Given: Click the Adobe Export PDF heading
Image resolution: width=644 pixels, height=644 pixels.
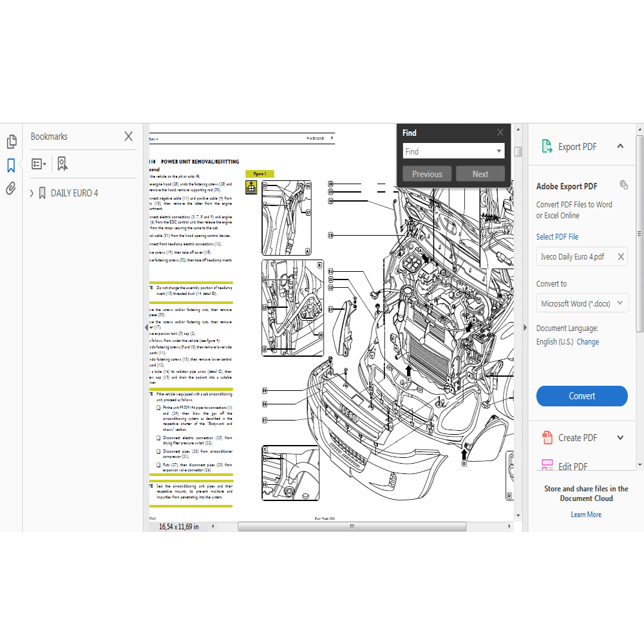Looking at the screenshot, I should (566, 186).
